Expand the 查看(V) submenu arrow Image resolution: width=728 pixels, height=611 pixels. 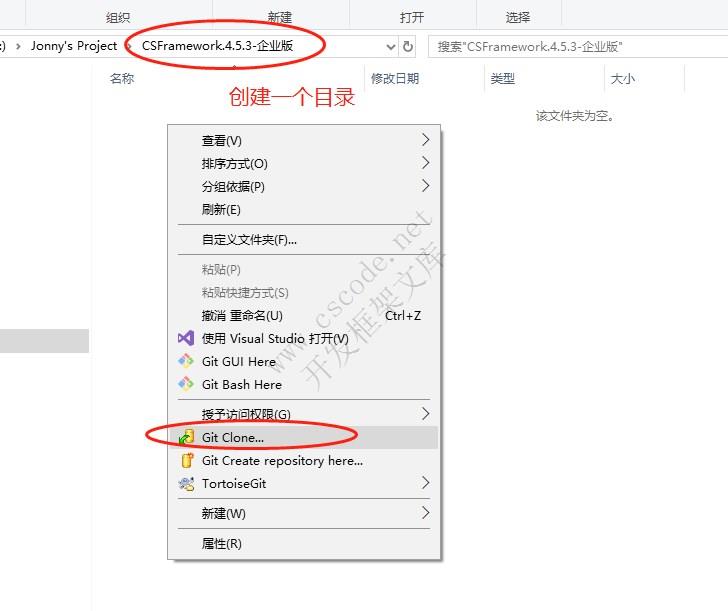pos(425,140)
